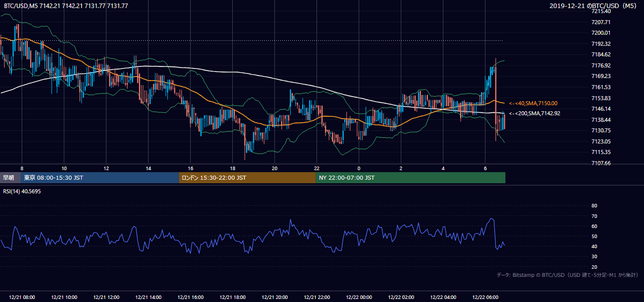Select hour label 14 under price chart
The image size is (644, 302).
point(148,168)
